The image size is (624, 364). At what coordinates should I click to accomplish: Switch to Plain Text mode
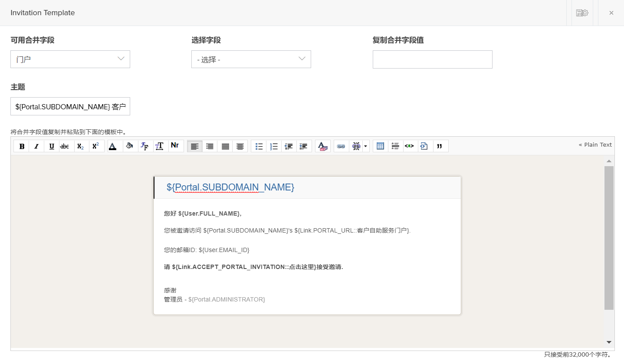click(595, 145)
